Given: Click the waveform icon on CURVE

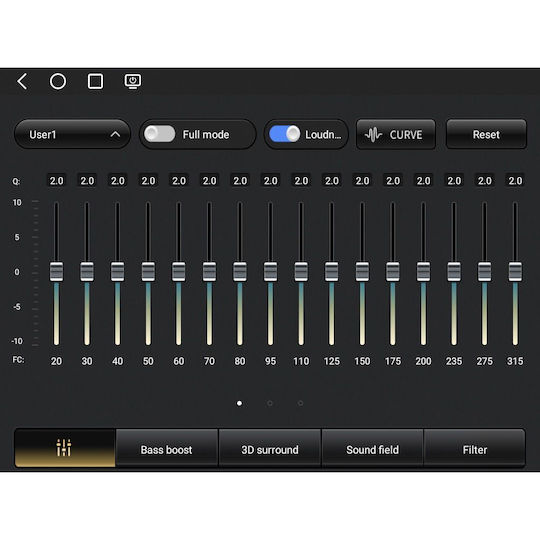Looking at the screenshot, I should tap(373, 135).
